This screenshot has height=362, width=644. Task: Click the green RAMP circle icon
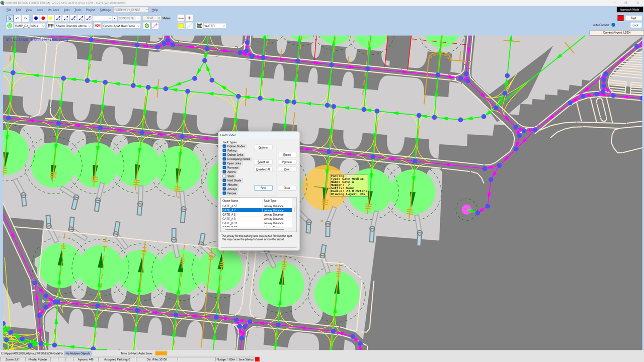[10, 26]
